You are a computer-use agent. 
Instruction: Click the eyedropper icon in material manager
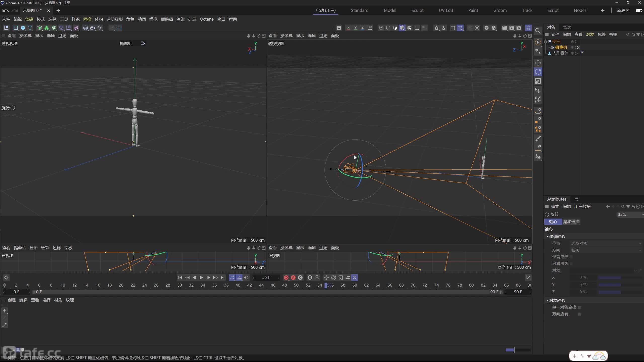coord(5,325)
